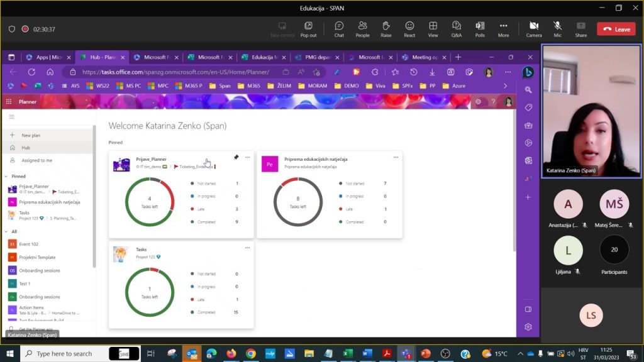644x362 pixels.
Task: Open a new browser tab
Action: [458, 57]
